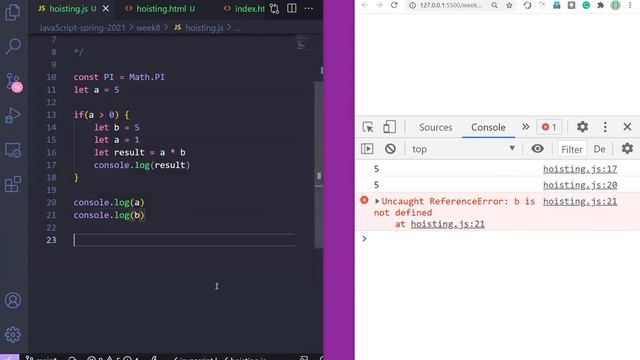Click the week8 breadcrumb segment
The width and height of the screenshot is (640, 360).
(x=148, y=28)
